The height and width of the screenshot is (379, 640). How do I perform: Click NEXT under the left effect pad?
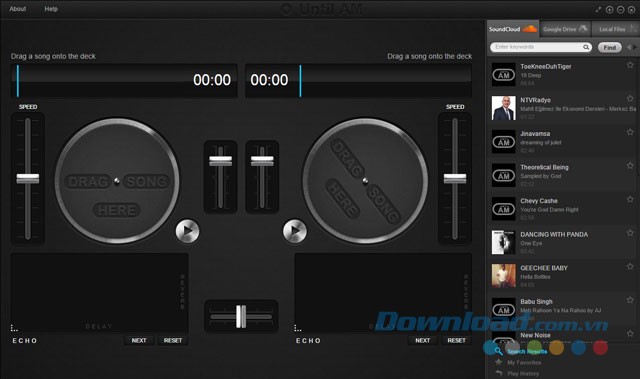point(139,340)
